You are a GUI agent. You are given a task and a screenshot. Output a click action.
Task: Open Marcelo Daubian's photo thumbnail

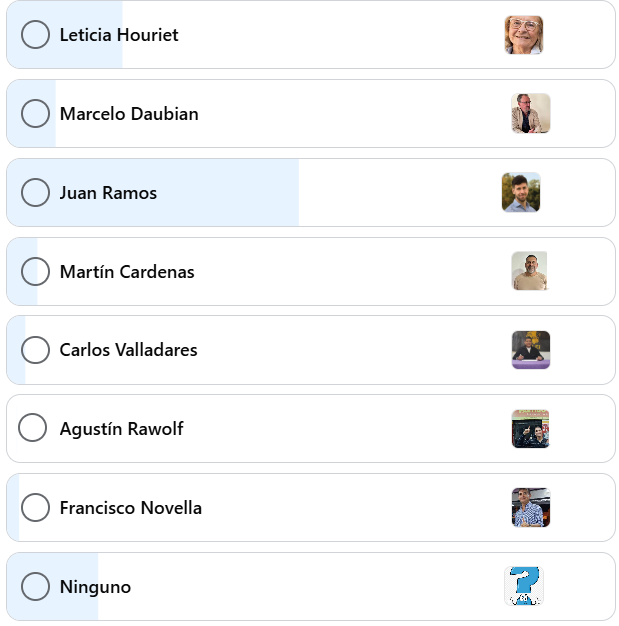point(530,114)
